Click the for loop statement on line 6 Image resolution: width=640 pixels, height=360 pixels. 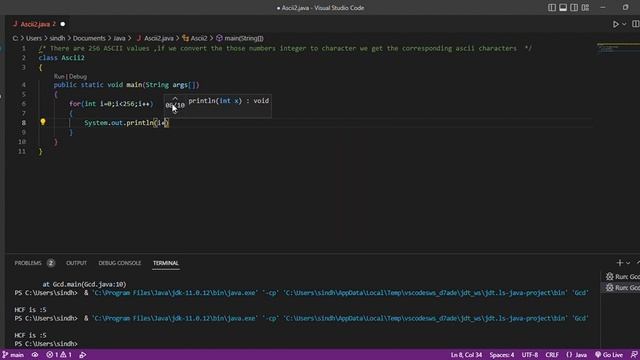(x=111, y=104)
